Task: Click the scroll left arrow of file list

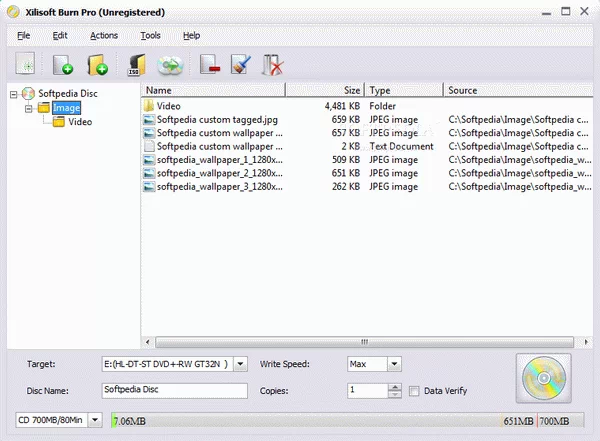Action: coord(148,341)
